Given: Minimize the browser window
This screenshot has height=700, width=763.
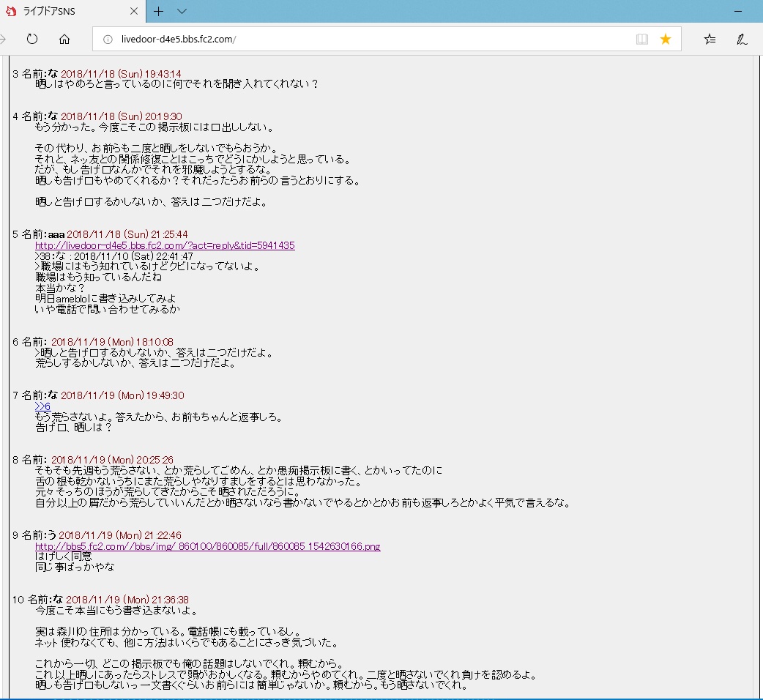Looking at the screenshot, I should point(738,11).
